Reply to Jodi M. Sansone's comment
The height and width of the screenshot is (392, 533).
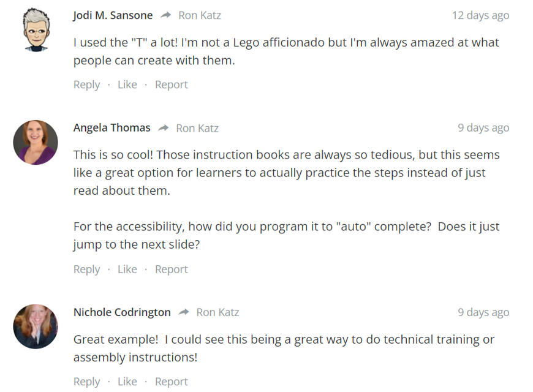point(86,85)
